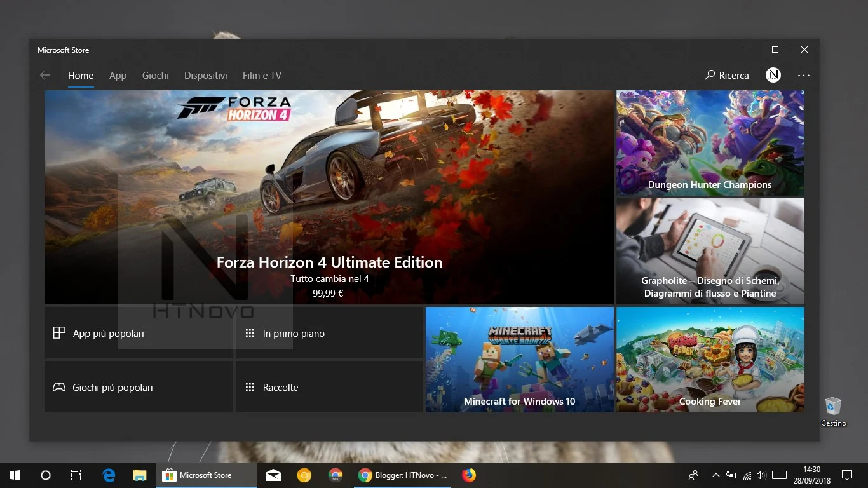Open the clock showing 14:30
868x488 pixels.
coord(811,475)
